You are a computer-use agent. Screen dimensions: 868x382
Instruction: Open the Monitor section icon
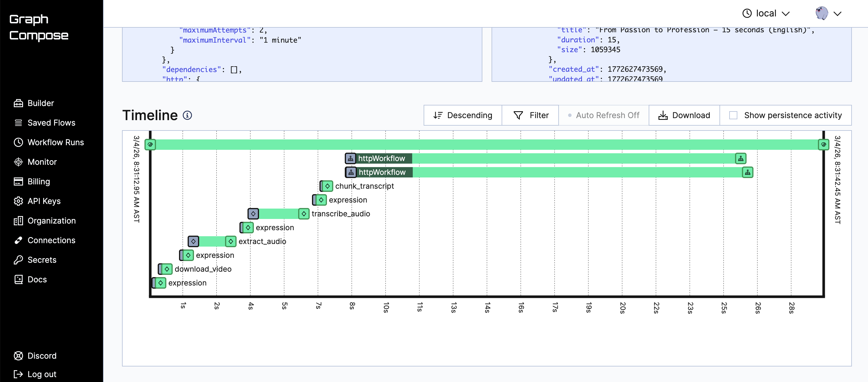(x=18, y=162)
